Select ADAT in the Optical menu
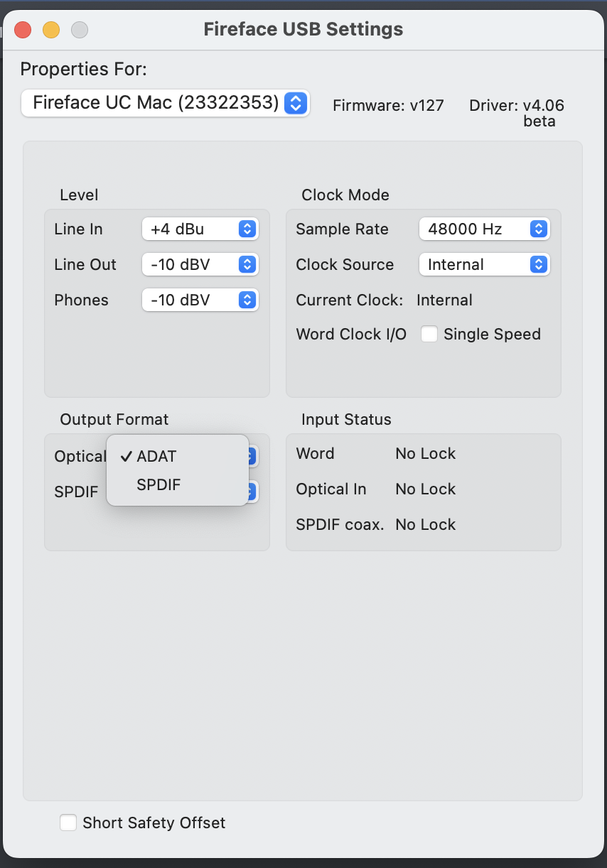This screenshot has width=607, height=868. pos(156,456)
